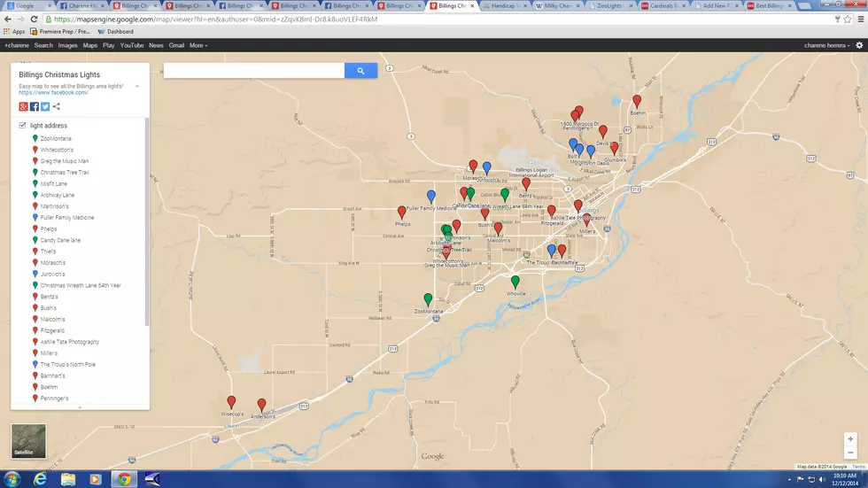
Task: Open News in the Google bar
Action: pyautogui.click(x=156, y=45)
